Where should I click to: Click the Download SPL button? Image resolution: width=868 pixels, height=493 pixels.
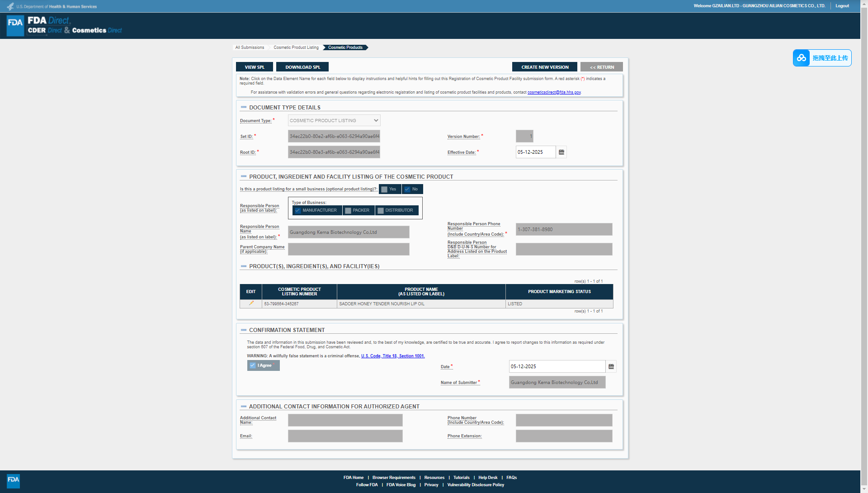(302, 67)
